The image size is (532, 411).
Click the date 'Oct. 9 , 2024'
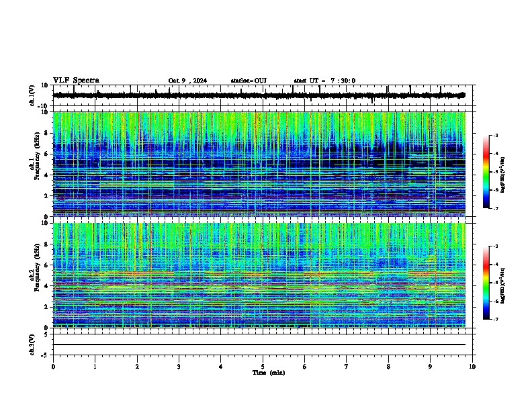187,81
